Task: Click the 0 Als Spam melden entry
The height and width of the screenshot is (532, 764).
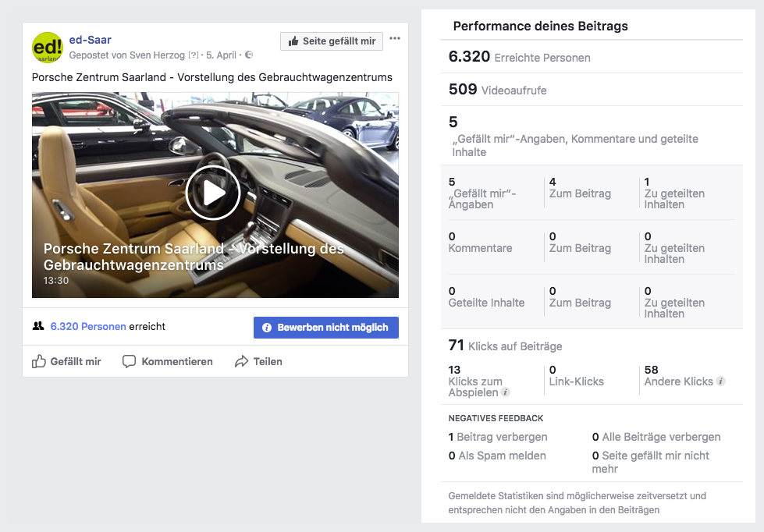Action: coord(497,456)
